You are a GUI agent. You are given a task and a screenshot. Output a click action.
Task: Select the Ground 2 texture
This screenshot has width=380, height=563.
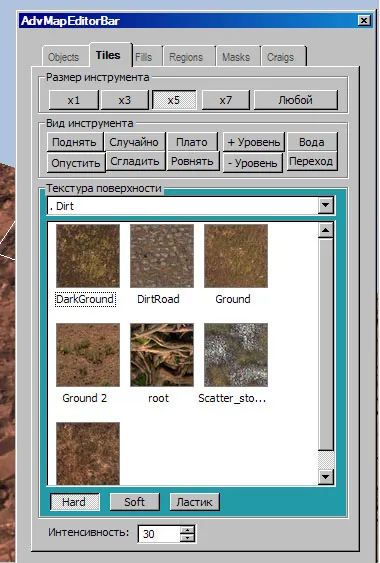click(88, 355)
